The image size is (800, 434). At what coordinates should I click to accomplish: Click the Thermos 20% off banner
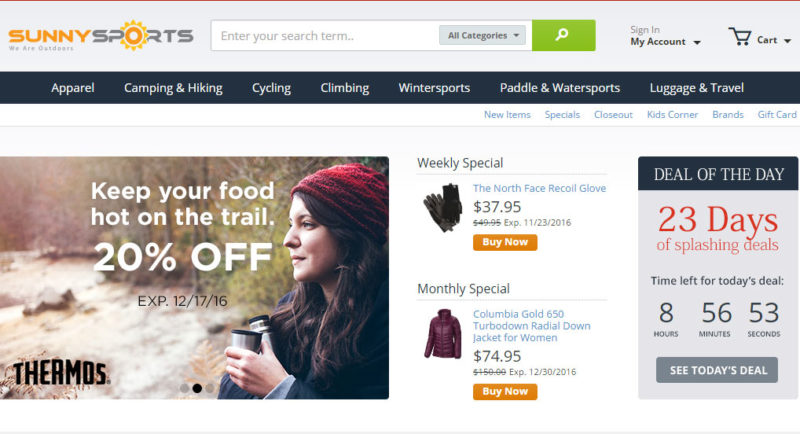pos(194,277)
